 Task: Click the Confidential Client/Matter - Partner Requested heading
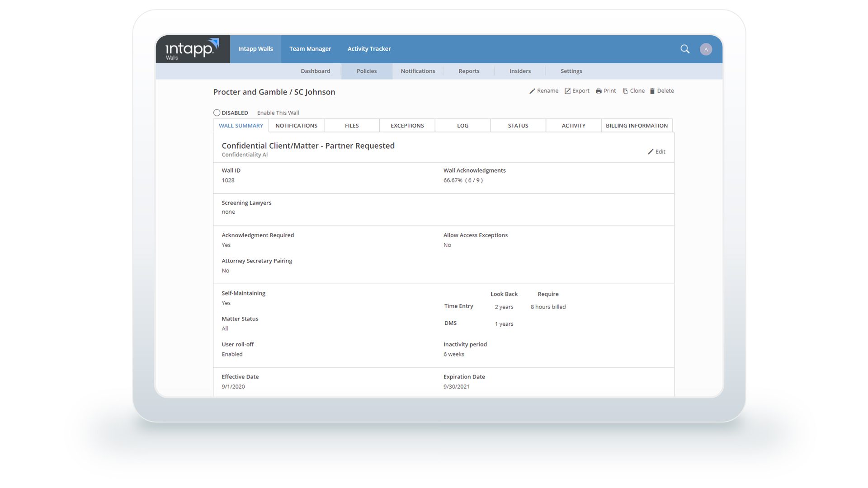308,145
